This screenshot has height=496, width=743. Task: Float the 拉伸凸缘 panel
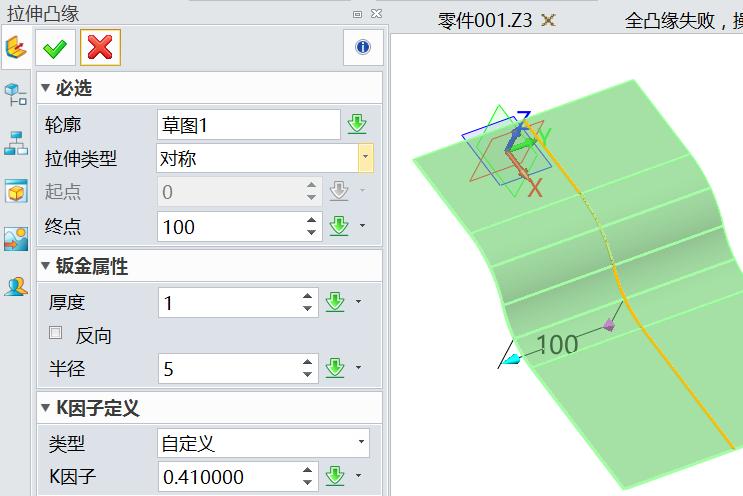[358, 14]
